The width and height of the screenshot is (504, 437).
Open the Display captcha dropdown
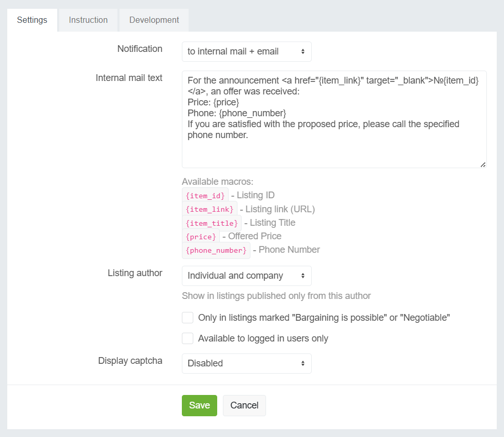tap(246, 363)
